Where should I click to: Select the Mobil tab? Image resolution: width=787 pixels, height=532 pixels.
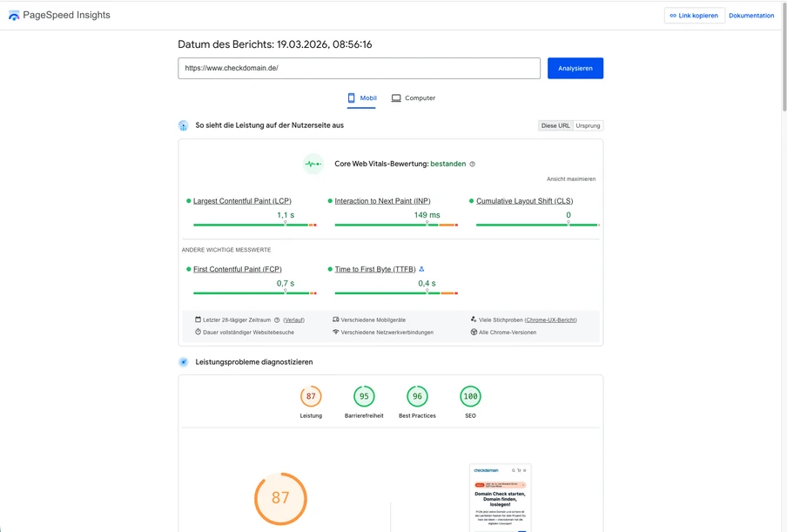click(x=361, y=98)
